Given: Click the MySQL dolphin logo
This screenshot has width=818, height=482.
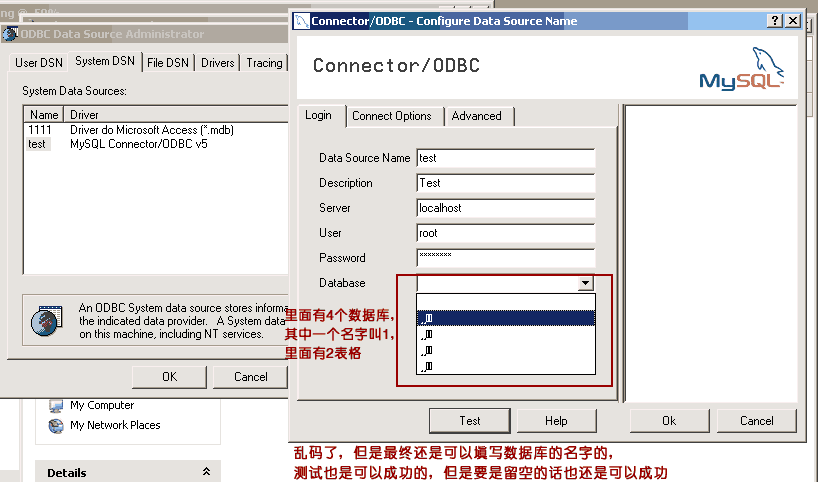Looking at the screenshot, I should [741, 68].
